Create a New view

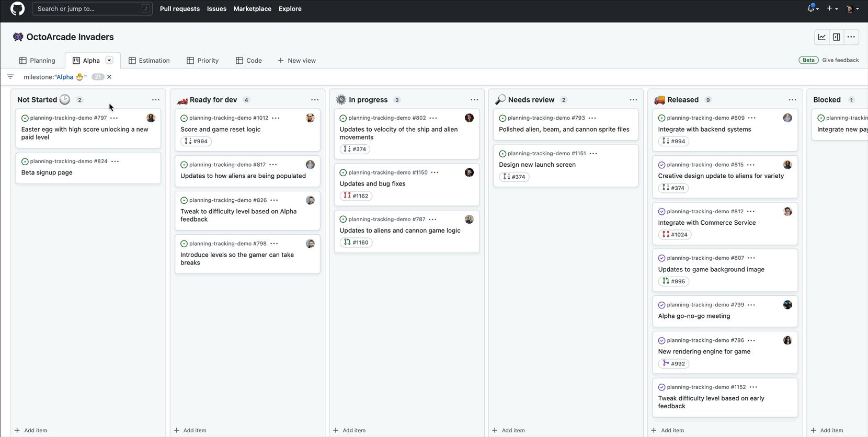[296, 61]
